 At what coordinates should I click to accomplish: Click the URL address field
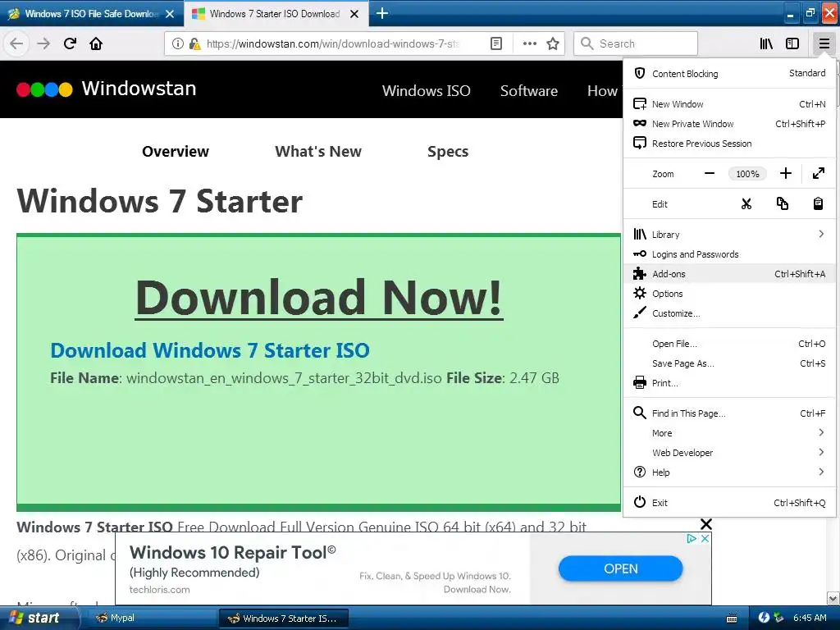(333, 43)
